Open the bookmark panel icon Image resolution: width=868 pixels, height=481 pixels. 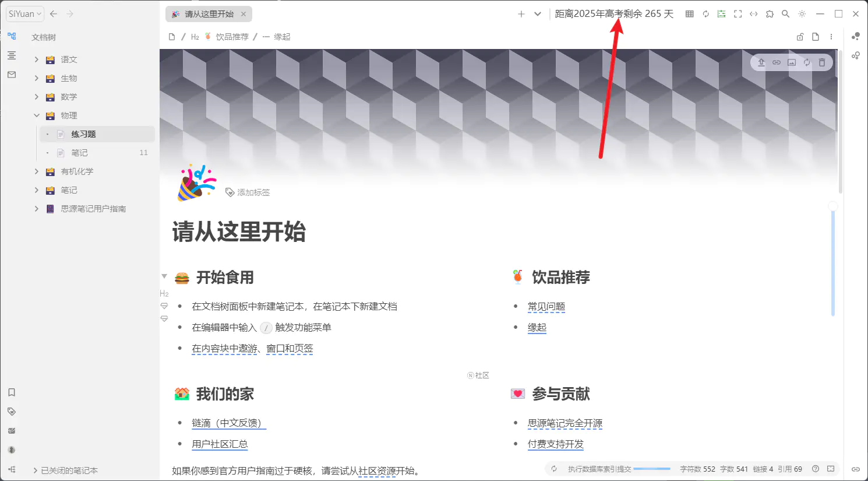pos(12,392)
